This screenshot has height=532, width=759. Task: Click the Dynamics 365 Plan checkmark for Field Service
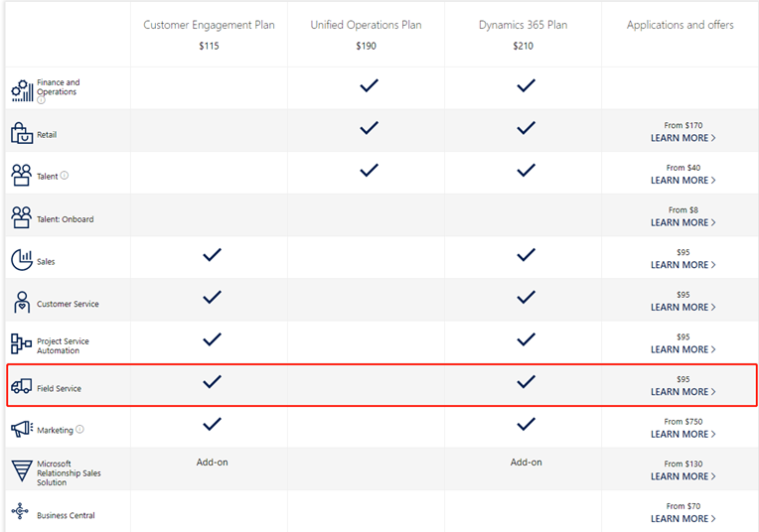526,381
